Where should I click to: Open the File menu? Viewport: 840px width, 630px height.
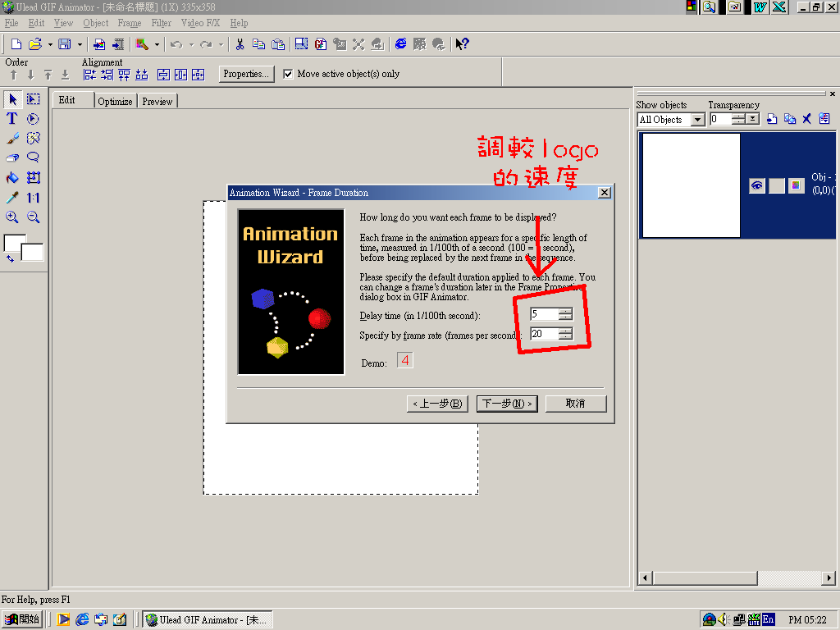[x=11, y=23]
